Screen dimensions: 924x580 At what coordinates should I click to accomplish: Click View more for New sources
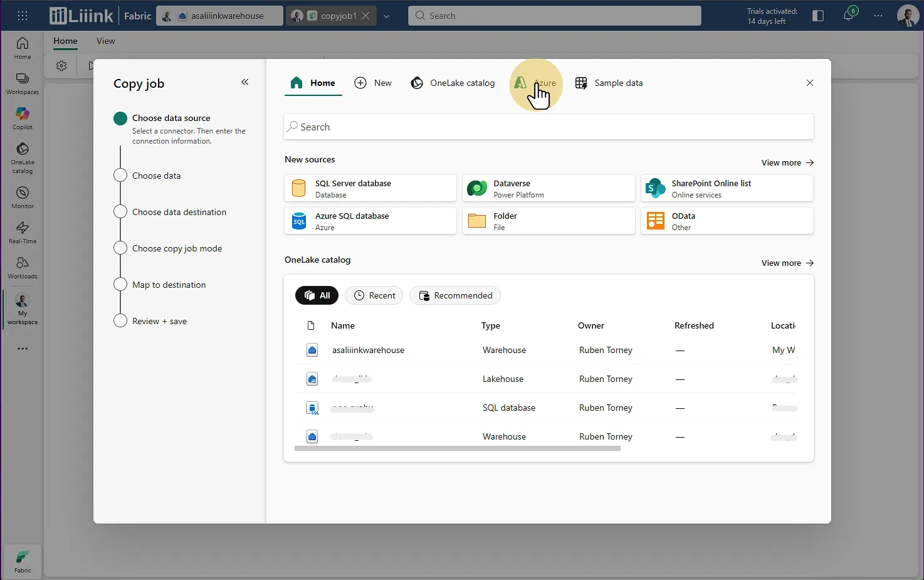787,162
